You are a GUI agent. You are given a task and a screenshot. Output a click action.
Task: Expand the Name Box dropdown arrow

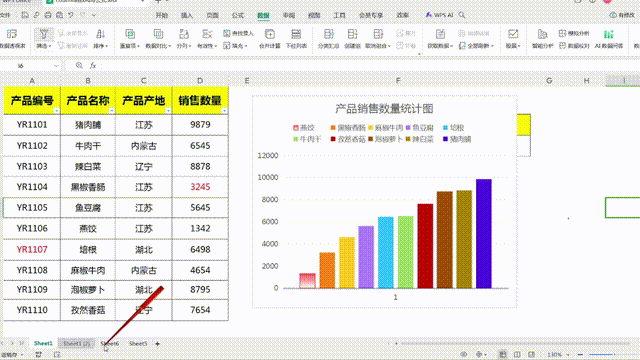pyautogui.click(x=56, y=65)
